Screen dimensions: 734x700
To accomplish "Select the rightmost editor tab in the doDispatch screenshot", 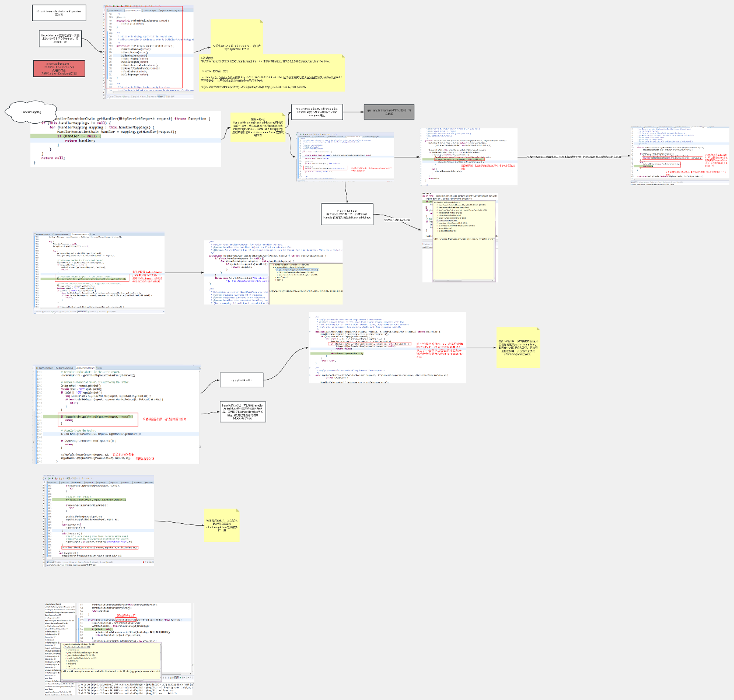I will [x=99, y=369].
